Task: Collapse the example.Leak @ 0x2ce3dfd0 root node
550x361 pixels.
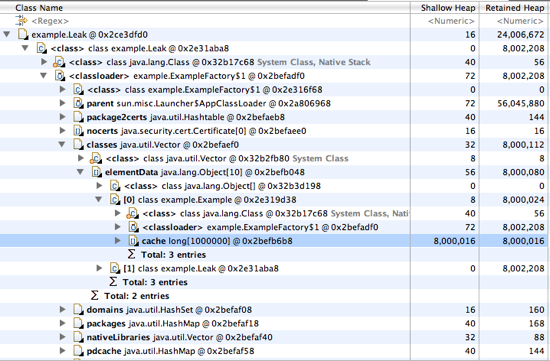Action: coord(7,34)
